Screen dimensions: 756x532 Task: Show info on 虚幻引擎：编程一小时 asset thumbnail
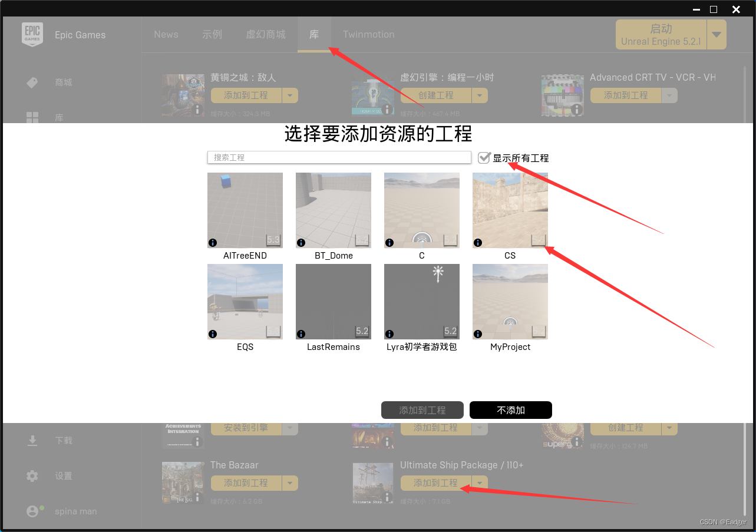click(x=388, y=110)
